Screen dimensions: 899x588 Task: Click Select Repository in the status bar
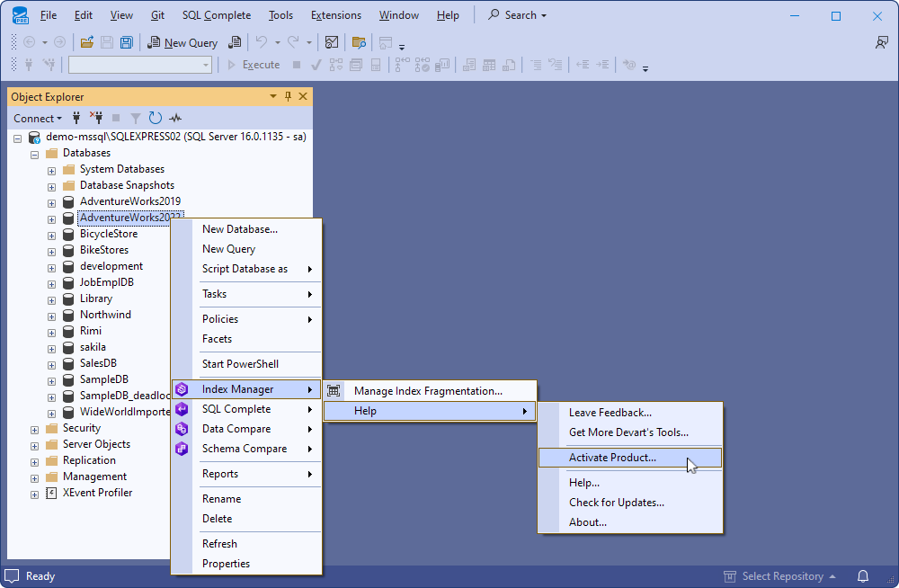click(x=781, y=576)
